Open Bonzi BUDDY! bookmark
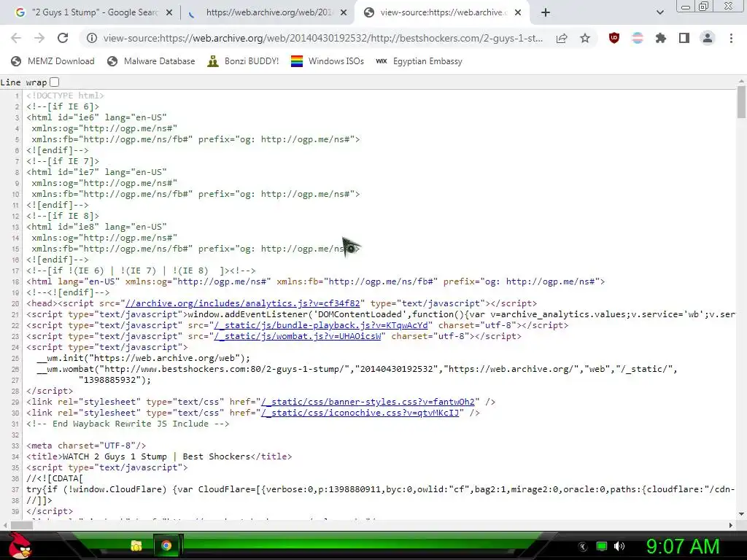Viewport: 747px width, 560px height. pyautogui.click(x=244, y=61)
